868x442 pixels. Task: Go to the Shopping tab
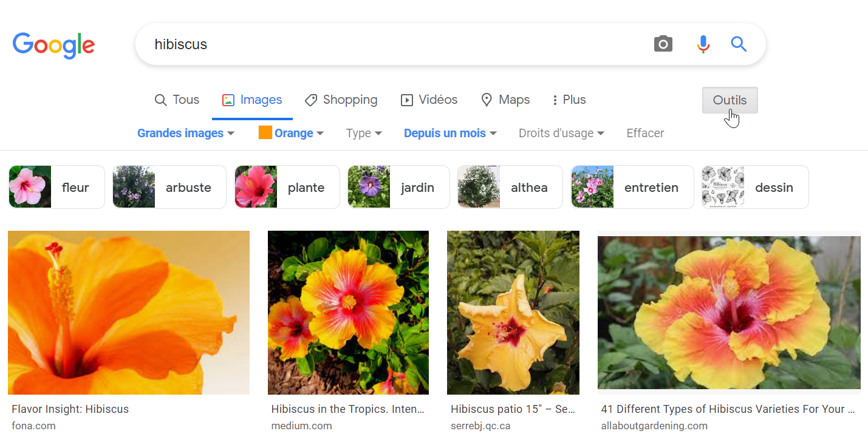pyautogui.click(x=341, y=100)
